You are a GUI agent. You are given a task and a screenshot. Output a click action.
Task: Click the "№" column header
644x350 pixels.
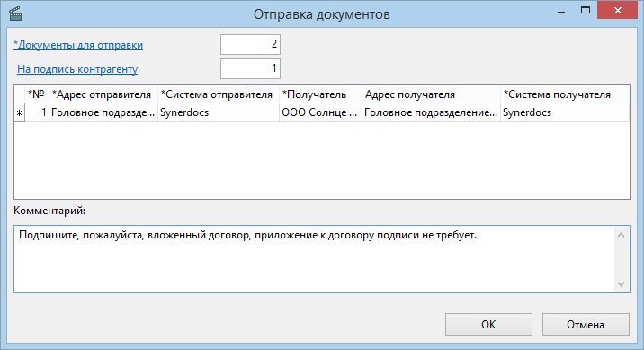37,94
